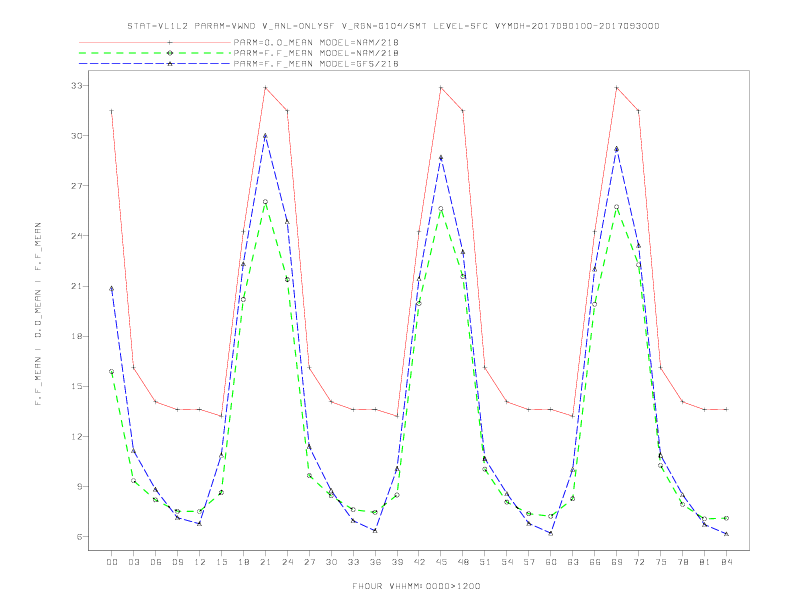Click x-axis forecast hour label 21

pos(266,562)
